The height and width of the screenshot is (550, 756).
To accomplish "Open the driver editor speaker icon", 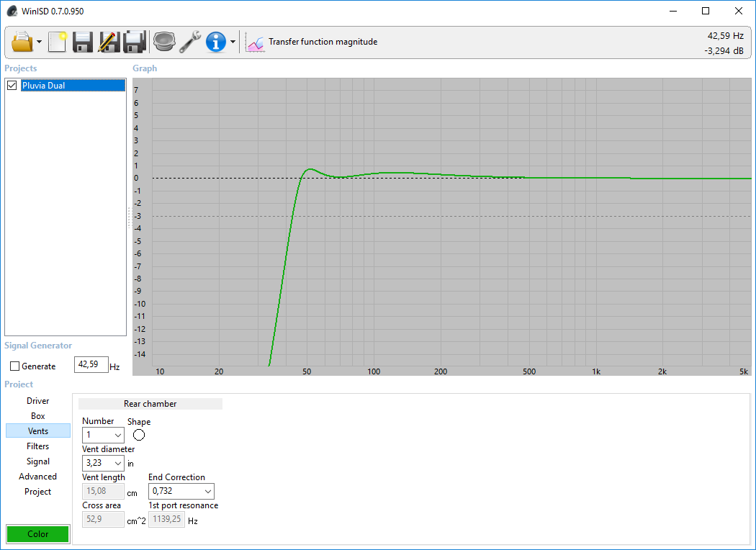I will tap(164, 42).
